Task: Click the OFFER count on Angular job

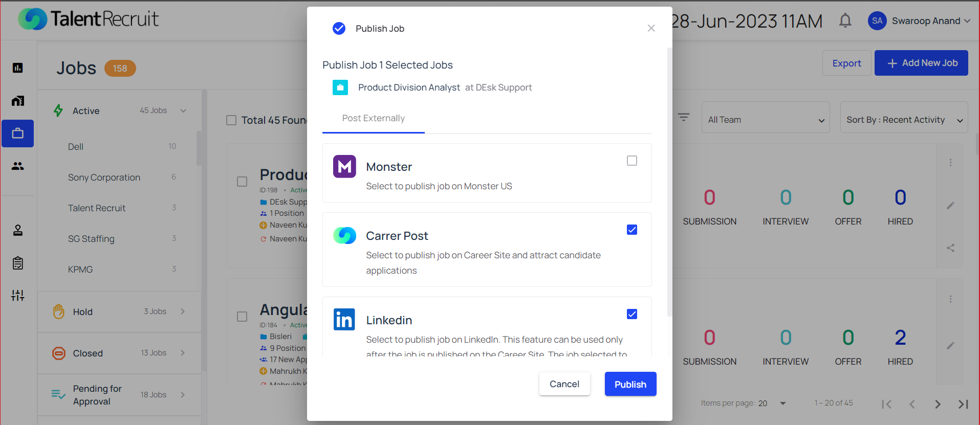Action: [x=848, y=338]
